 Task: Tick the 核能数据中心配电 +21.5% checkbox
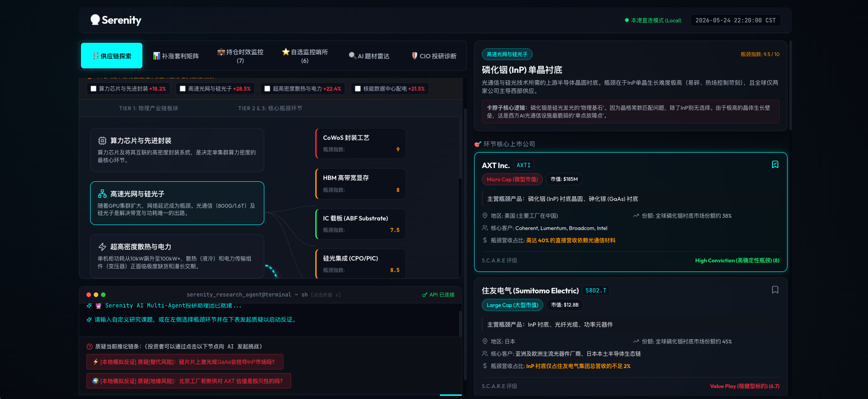tap(358, 89)
